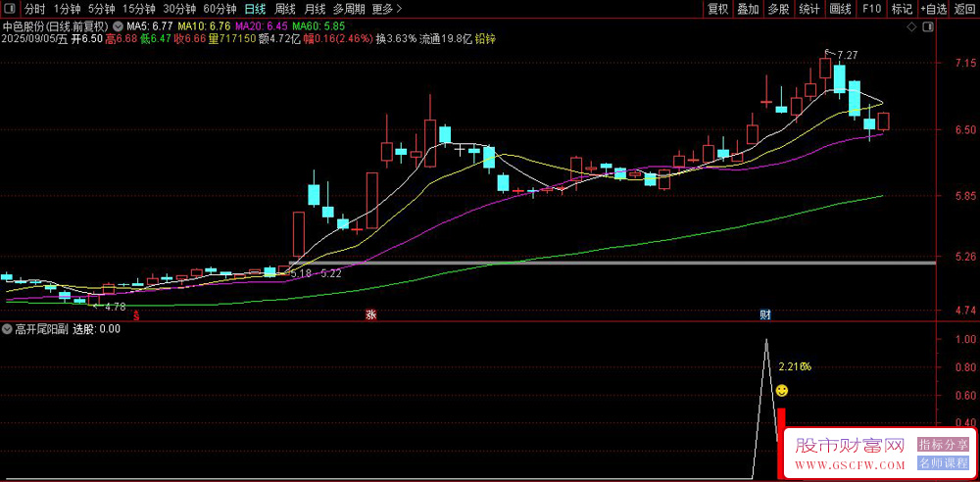980x482 pixels.
Task: Click the 5.18 - 5.22 gap label
Action: (317, 274)
